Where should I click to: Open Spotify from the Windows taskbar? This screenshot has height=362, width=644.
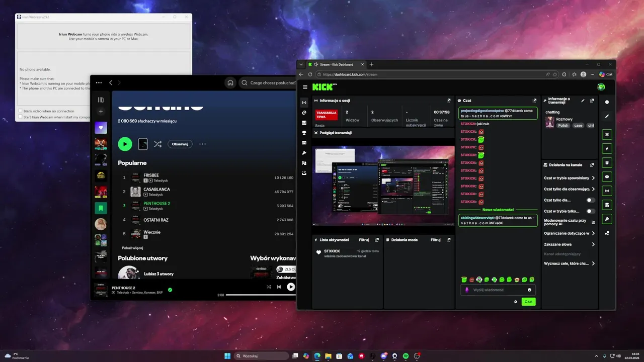[x=406, y=356]
